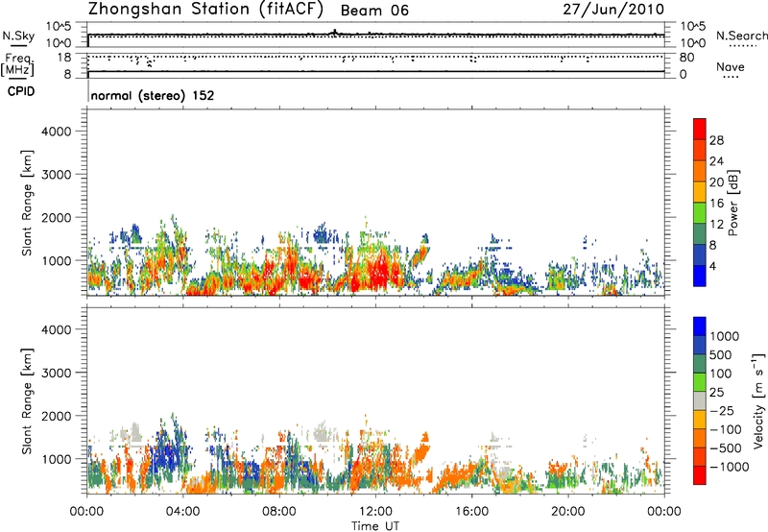This screenshot has height=532, width=768.
Task: Click the 20 label on Power colorbar
Action: [716, 182]
